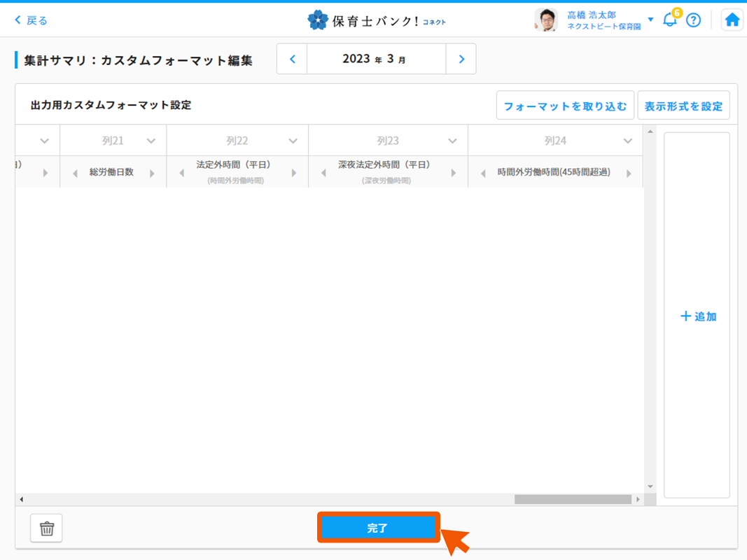This screenshot has height=560, width=747.
Task: Click the home icon in header
Action: [732, 20]
